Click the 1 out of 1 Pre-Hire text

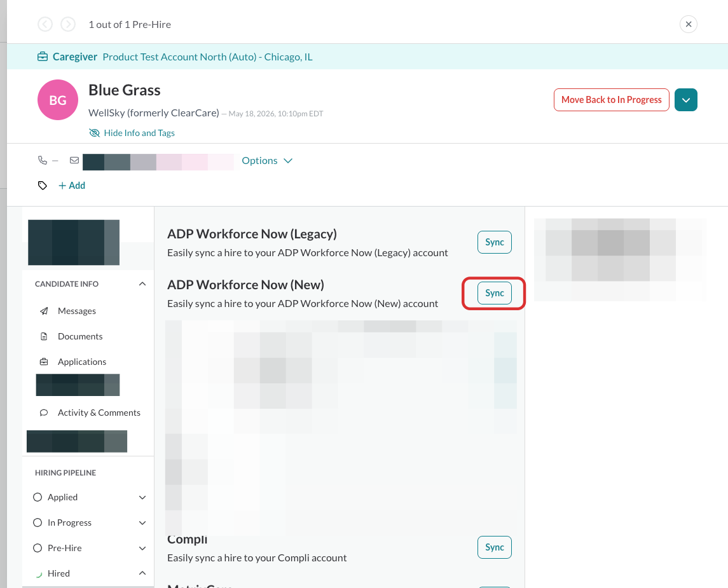click(x=130, y=25)
